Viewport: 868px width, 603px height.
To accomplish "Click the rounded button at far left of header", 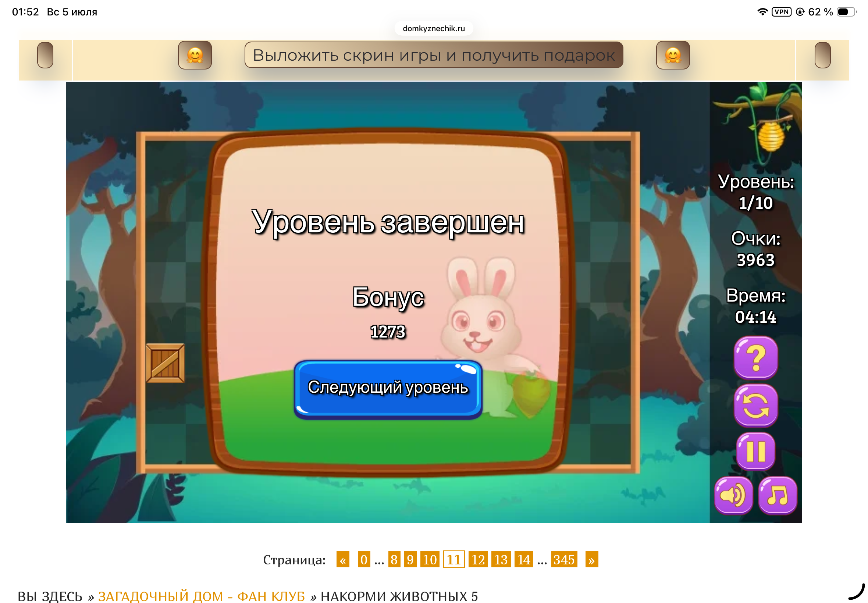I will tap(45, 55).
